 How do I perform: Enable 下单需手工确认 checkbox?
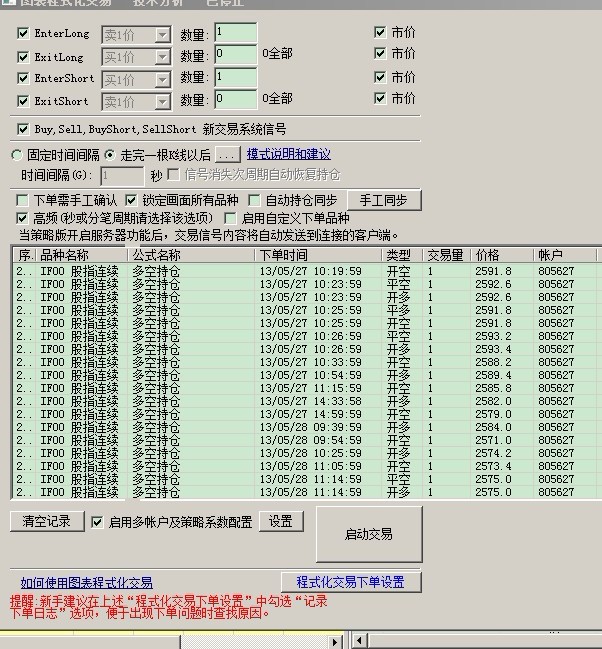tap(22, 201)
